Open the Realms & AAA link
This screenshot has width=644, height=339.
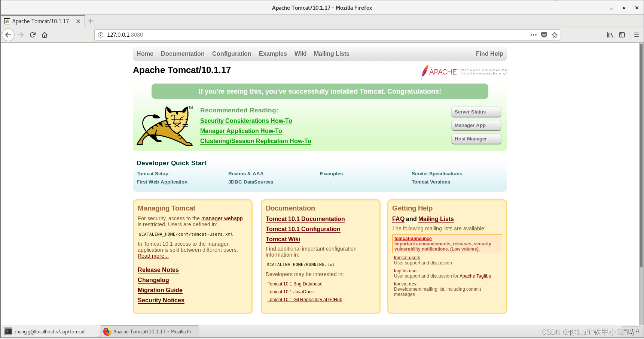(x=246, y=173)
